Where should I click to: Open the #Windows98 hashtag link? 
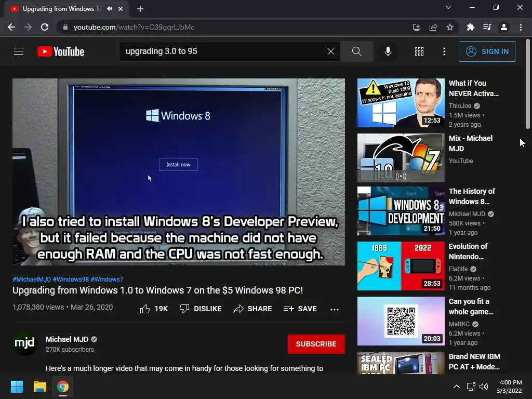[71, 279]
